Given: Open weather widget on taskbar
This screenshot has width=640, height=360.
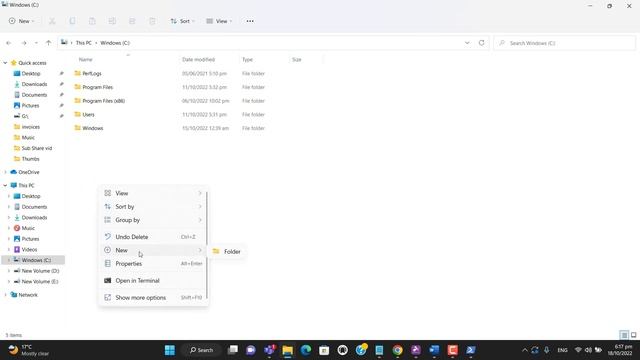Looking at the screenshot, I should 29,350.
